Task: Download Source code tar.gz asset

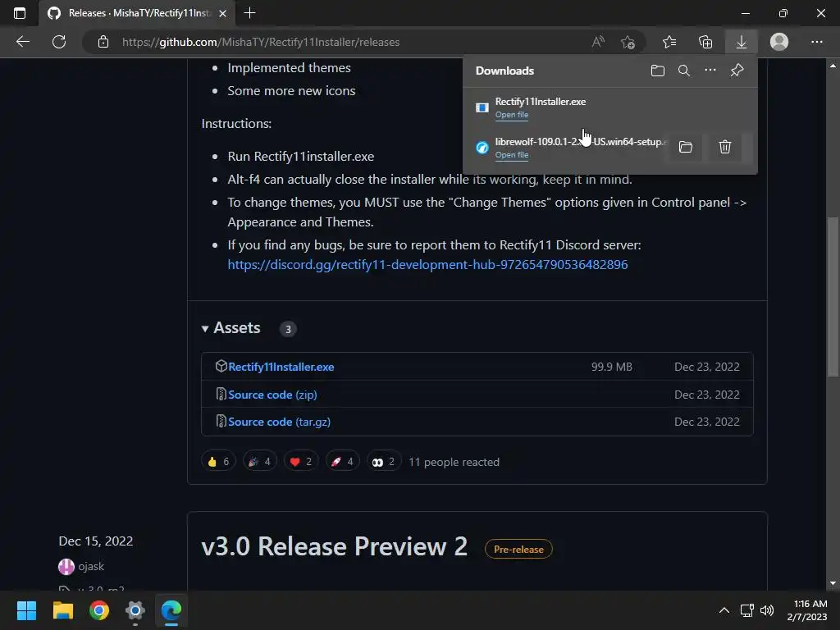Action: pyautogui.click(x=279, y=422)
